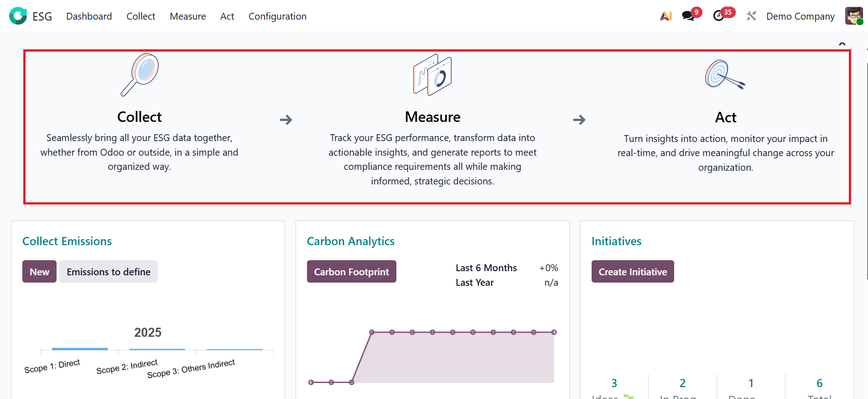The width and height of the screenshot is (868, 399).
Task: Open the Measure menu in navbar
Action: pyautogui.click(x=187, y=16)
